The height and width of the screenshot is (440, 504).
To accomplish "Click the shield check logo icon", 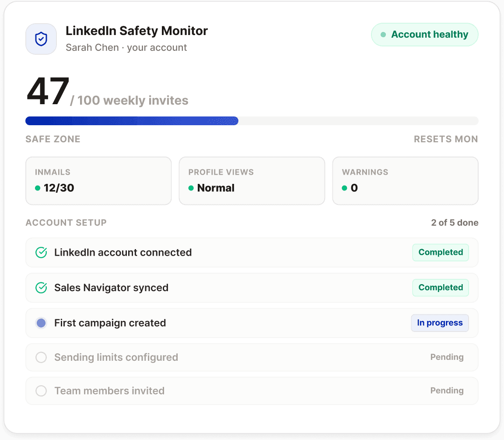I will [x=41, y=39].
